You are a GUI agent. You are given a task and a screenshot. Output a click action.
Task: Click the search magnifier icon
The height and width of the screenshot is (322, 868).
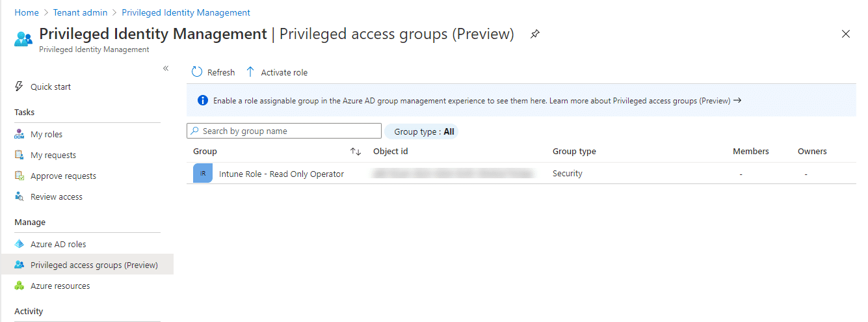(195, 131)
